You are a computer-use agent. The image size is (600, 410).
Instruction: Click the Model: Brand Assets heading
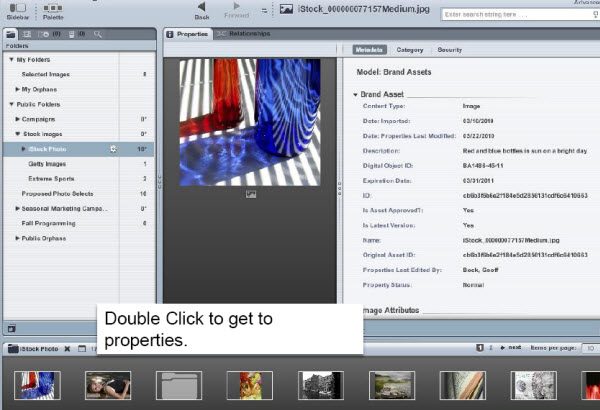pos(394,72)
